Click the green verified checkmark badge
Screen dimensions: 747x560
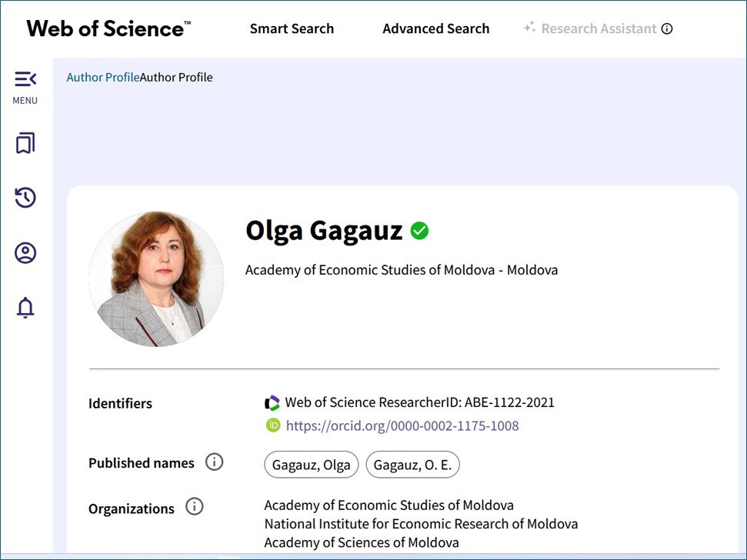419,231
